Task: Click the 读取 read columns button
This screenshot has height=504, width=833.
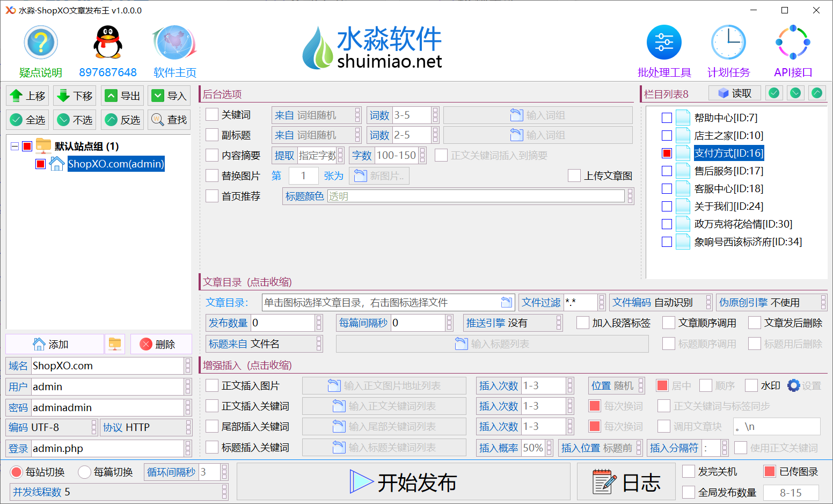Action: click(734, 93)
